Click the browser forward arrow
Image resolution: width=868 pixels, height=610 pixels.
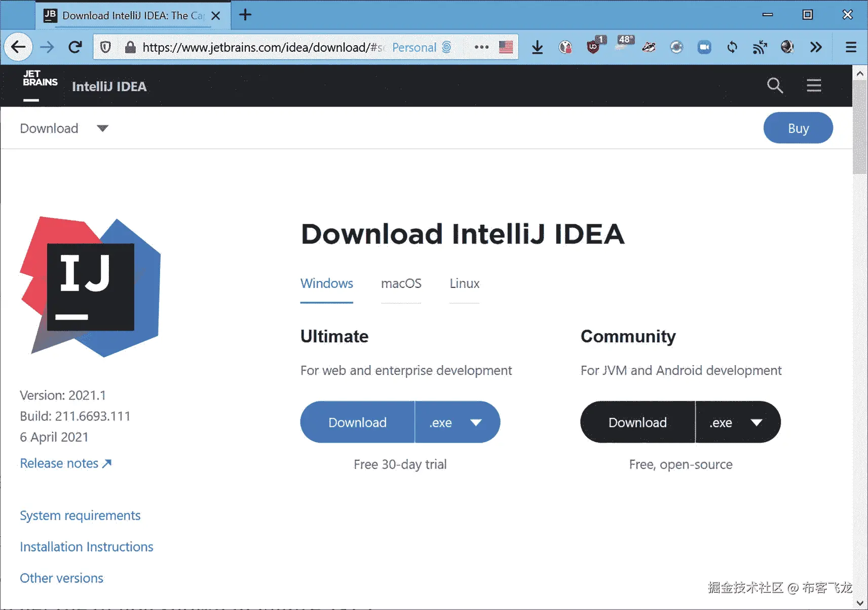(47, 47)
